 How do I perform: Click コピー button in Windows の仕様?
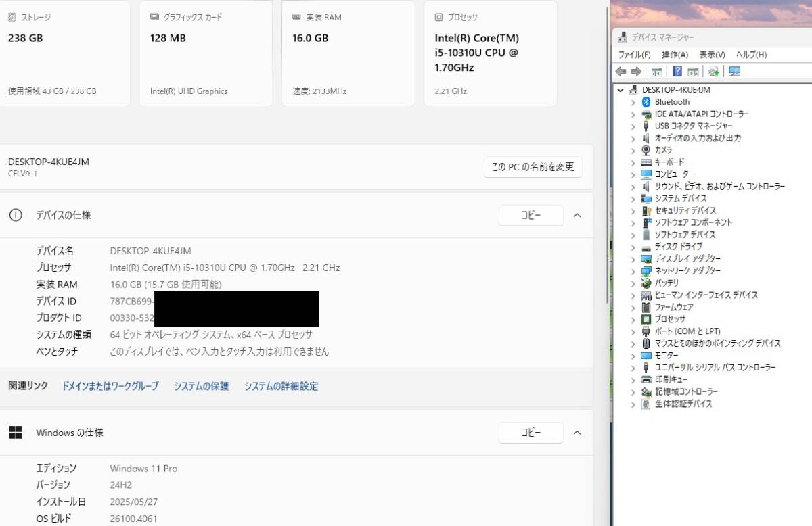(x=531, y=432)
